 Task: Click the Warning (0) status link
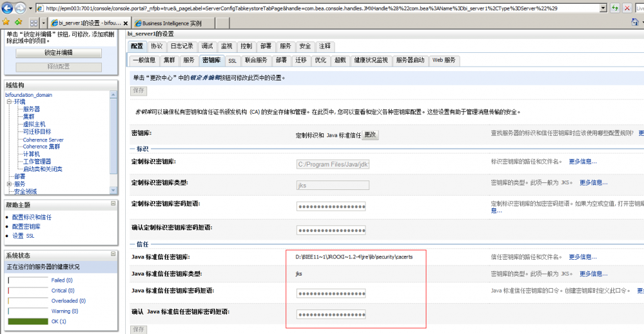(x=65, y=311)
